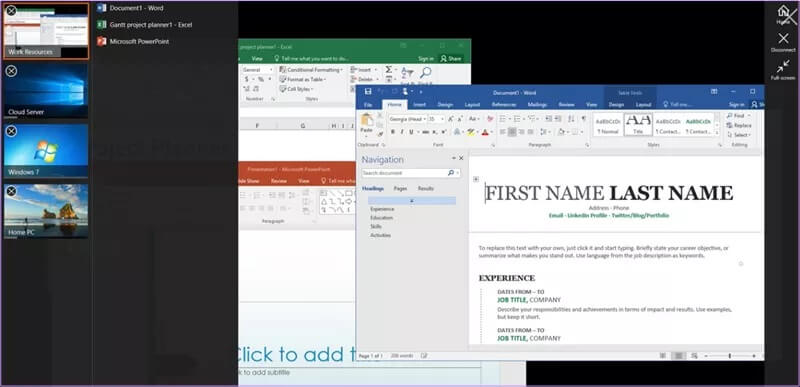Click the Bullets list icon in Word
800x387 pixels.
tap(503, 119)
